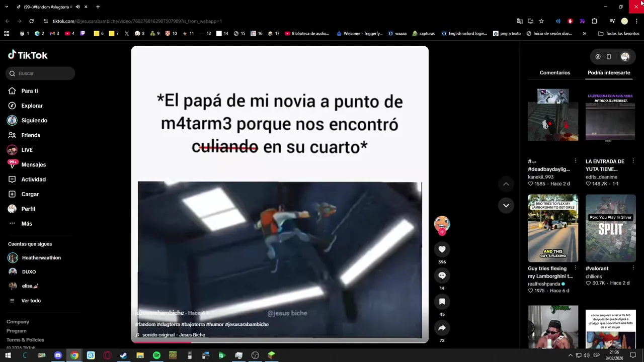Open Steam from taskbar

click(123, 355)
